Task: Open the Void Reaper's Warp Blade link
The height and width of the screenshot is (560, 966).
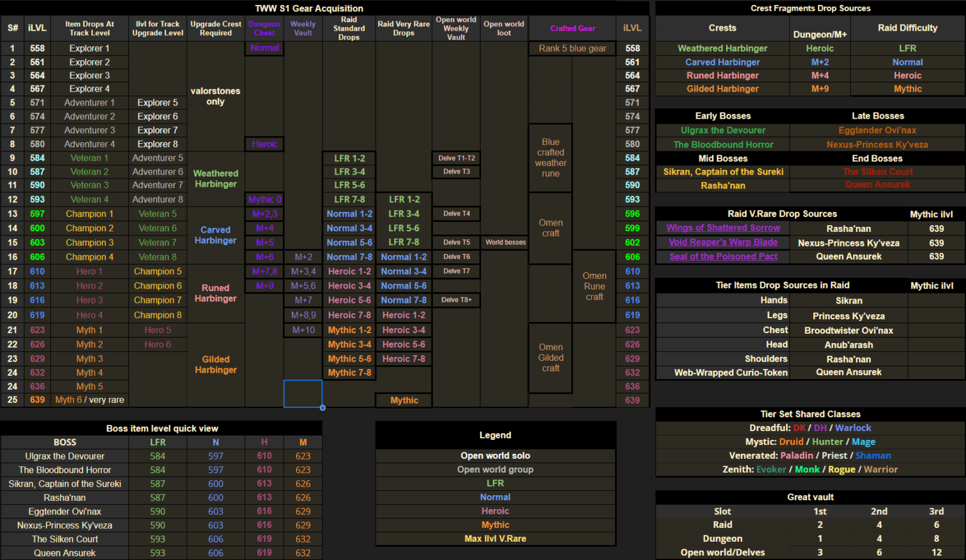Action: 723,243
